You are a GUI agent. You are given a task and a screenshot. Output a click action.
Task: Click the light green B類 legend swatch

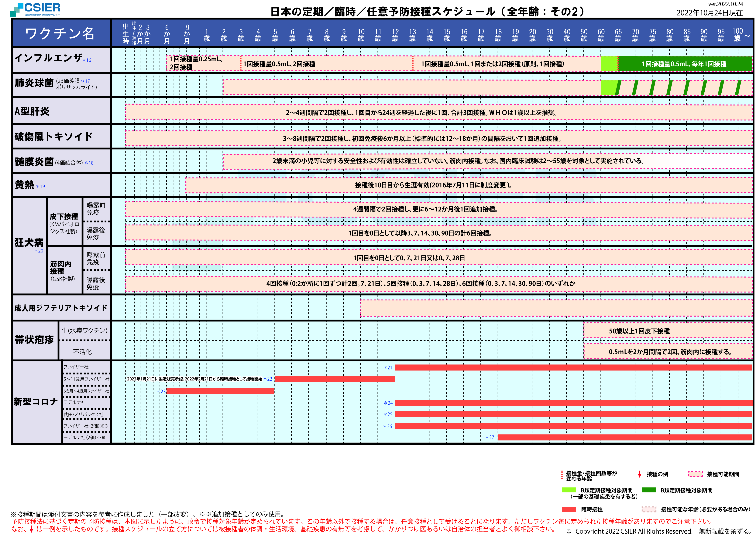(569, 490)
